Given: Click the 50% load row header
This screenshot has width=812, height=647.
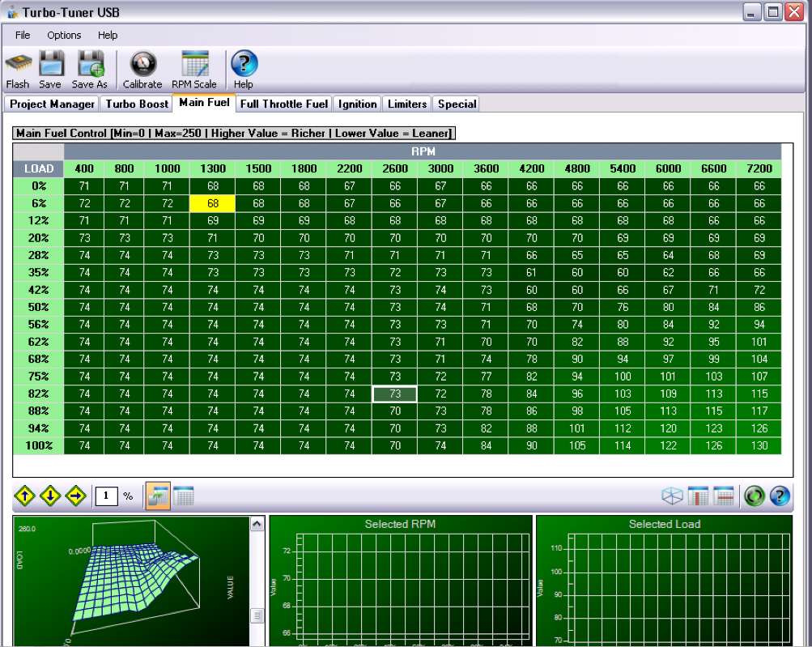Looking at the screenshot, I should 38,307.
